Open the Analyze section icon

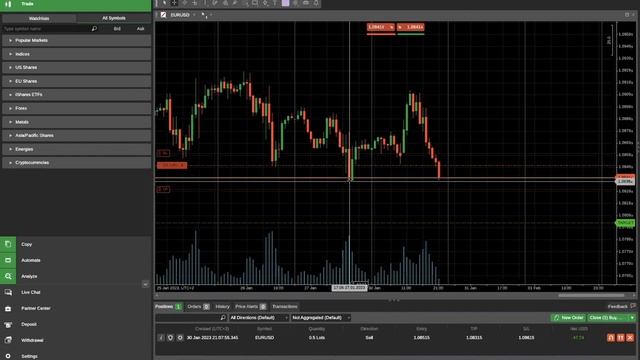[x=8, y=276]
